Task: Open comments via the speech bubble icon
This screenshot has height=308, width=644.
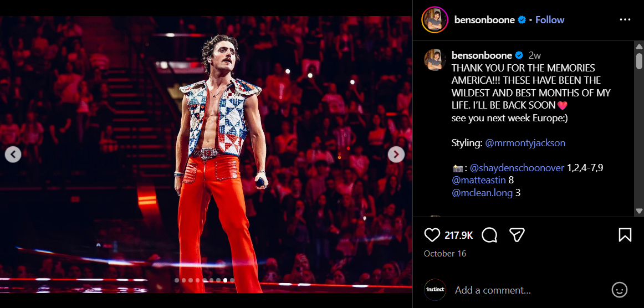Action: 489,235
